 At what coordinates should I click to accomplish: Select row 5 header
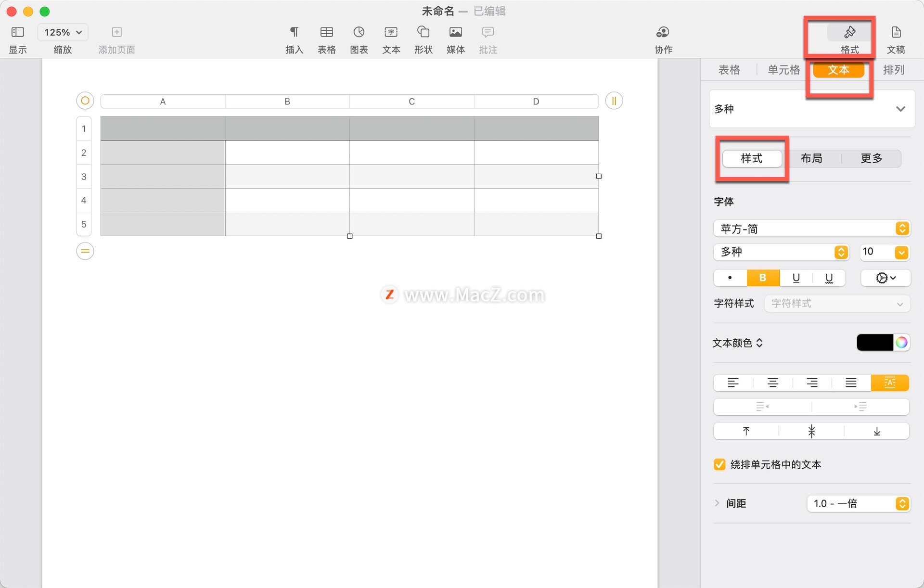click(x=84, y=224)
